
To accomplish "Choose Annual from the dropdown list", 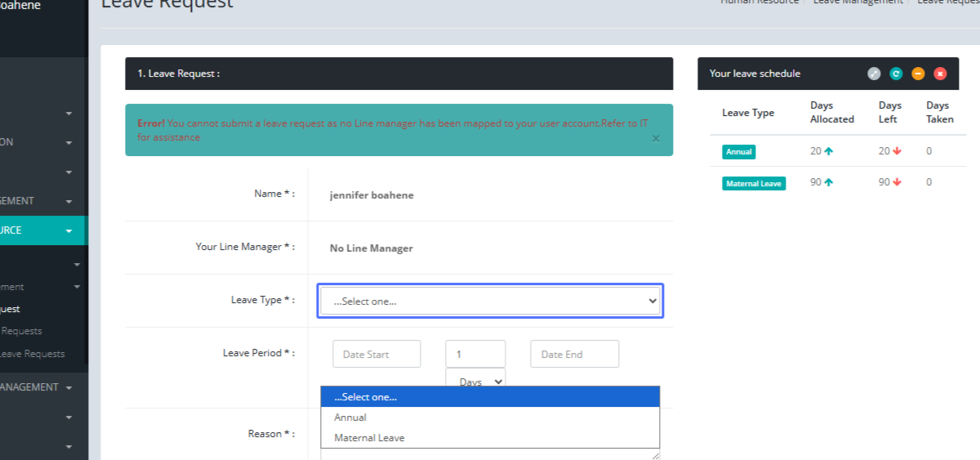I will [x=350, y=418].
